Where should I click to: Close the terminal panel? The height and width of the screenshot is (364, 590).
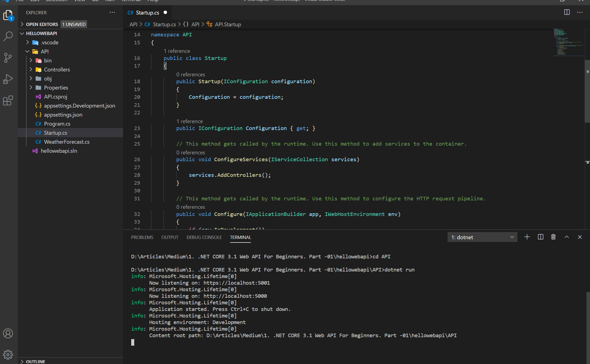[x=580, y=237]
